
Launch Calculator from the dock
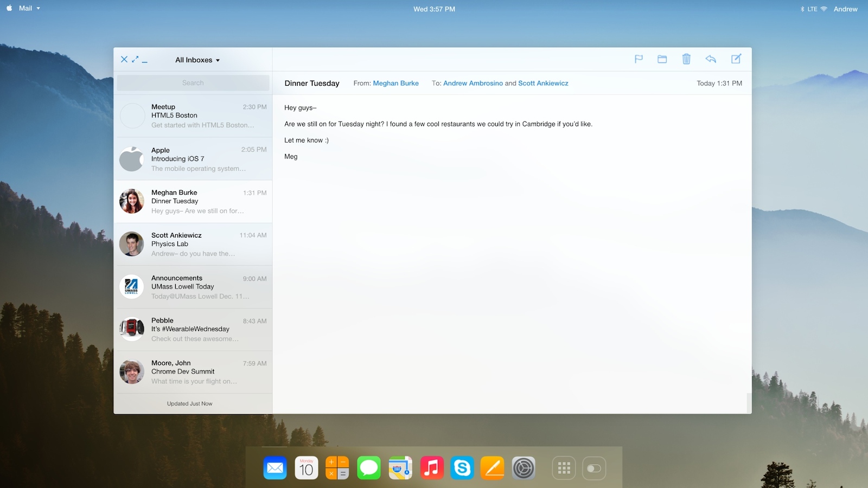[337, 467]
